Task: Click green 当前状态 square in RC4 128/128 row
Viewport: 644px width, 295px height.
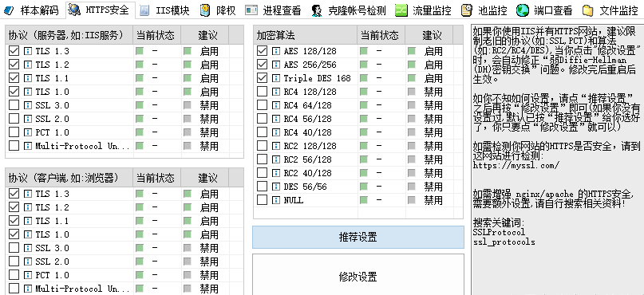Action: click(363, 92)
